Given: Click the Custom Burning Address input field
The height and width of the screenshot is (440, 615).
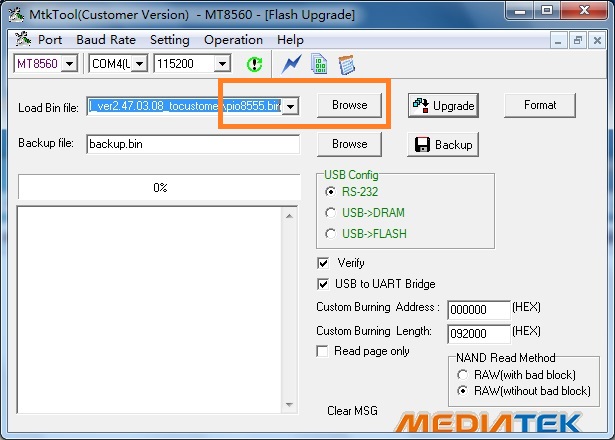Looking at the screenshot, I should click(x=477, y=309).
